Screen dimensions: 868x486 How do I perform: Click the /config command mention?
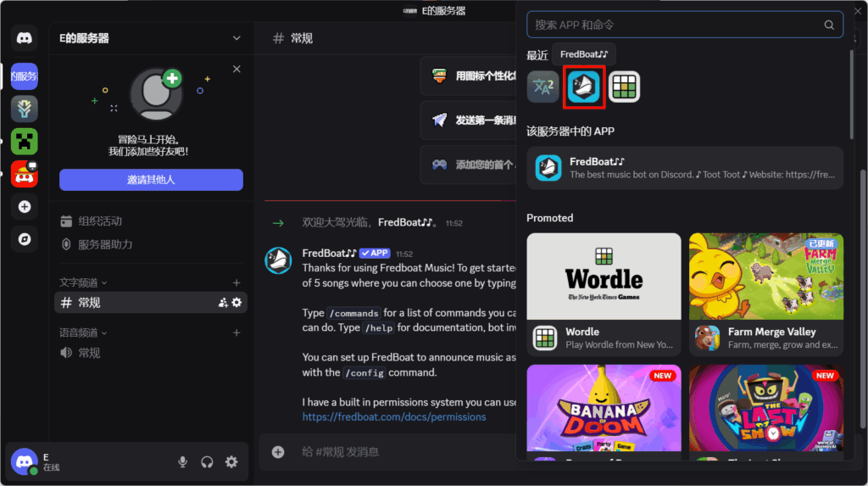pos(364,373)
